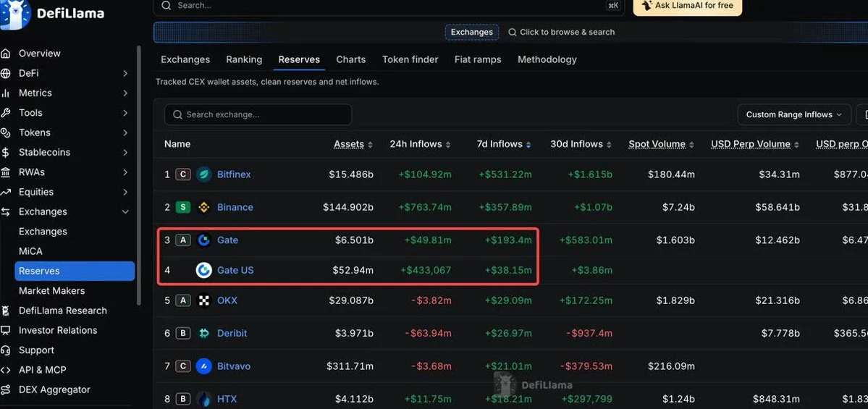Click the DEX Aggregator icon
Image resolution: width=868 pixels, height=409 pixels.
(6, 389)
